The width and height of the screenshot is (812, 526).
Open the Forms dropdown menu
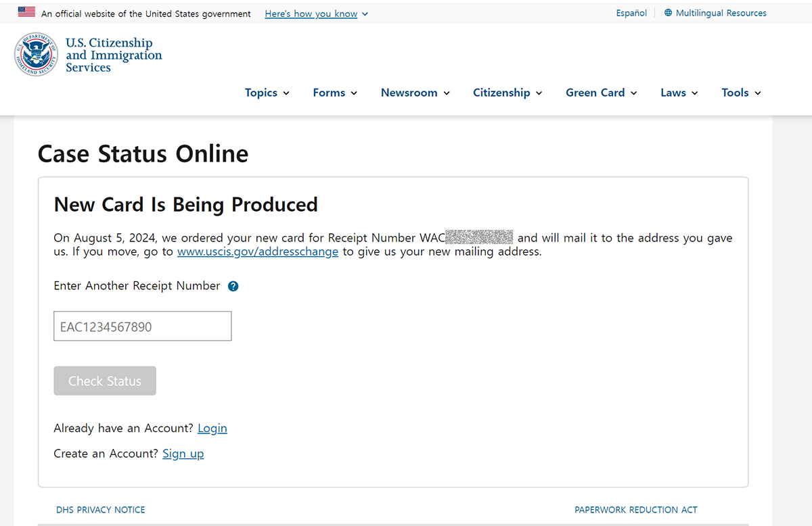(x=335, y=93)
